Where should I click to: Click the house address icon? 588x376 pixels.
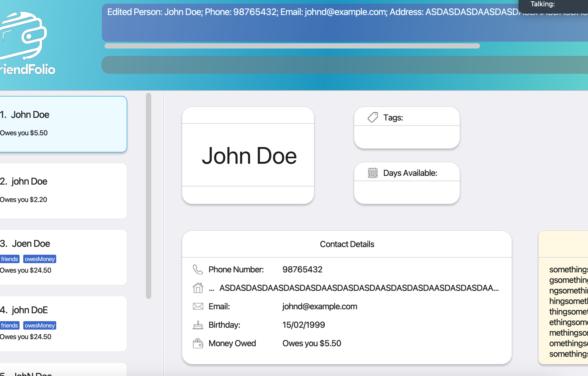[x=198, y=288]
